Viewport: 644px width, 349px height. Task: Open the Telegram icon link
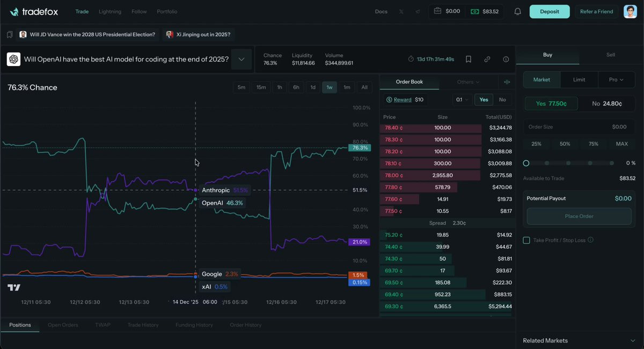coord(418,12)
